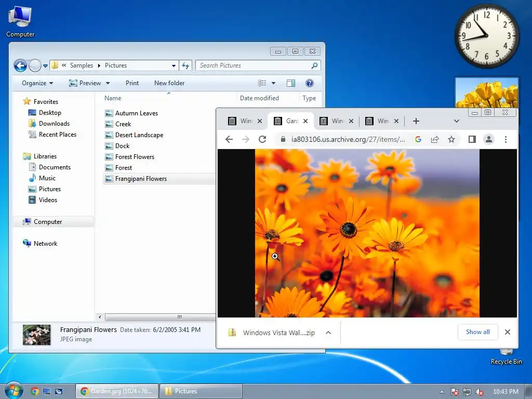Click the Google icon in address bar
The width and height of the screenshot is (532, 399).
click(418, 139)
